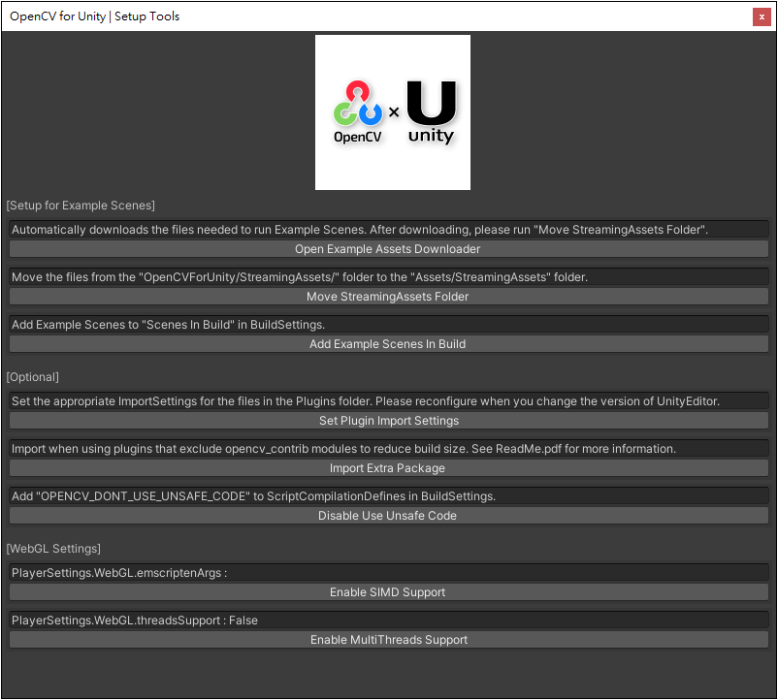The image size is (778, 700).
Task: Enable SIMD Support for WebGL
Action: (388, 592)
